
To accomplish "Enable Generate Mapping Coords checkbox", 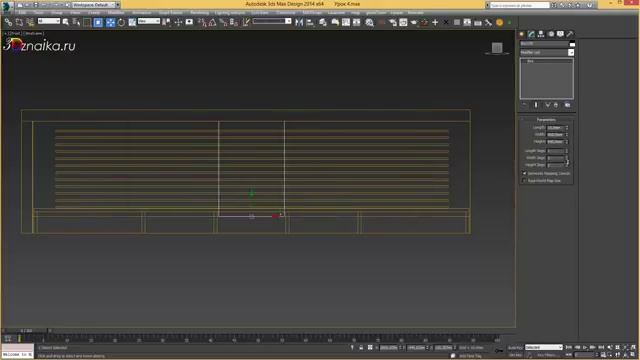I will tap(524, 173).
